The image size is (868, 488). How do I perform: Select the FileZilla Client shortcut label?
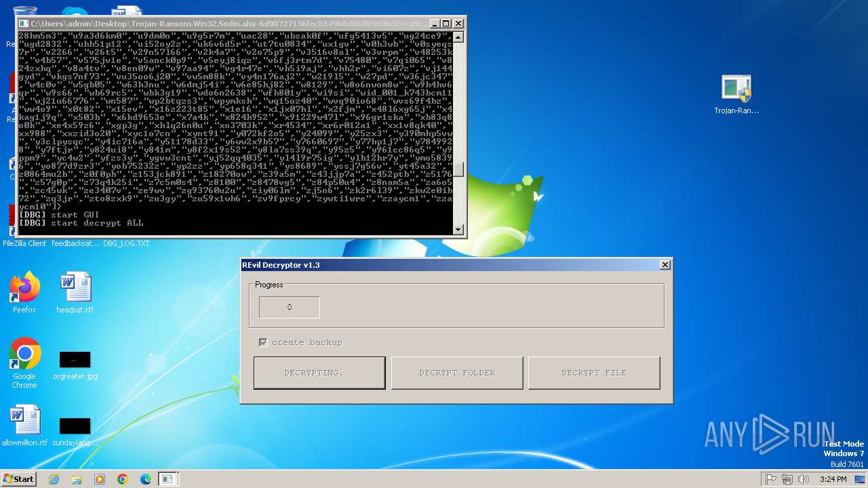(x=24, y=243)
